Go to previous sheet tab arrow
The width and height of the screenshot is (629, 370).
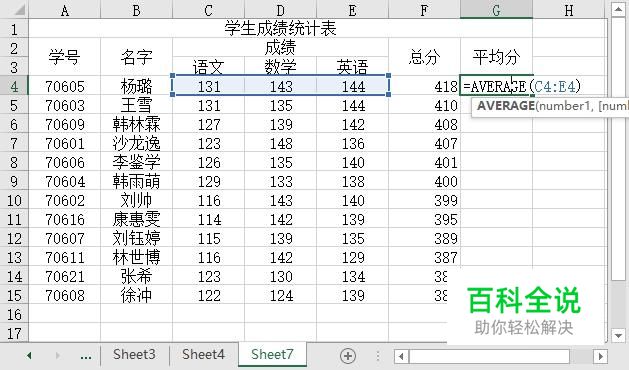point(29,356)
